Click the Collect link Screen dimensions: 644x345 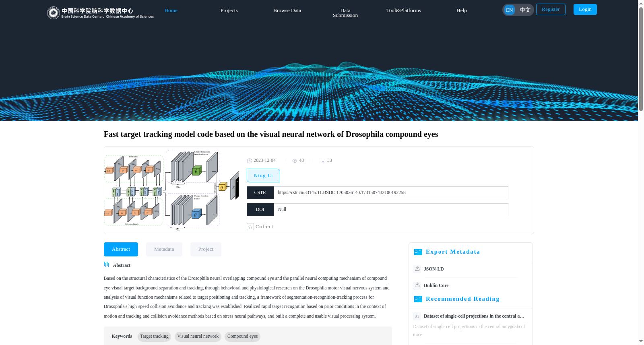point(264,227)
